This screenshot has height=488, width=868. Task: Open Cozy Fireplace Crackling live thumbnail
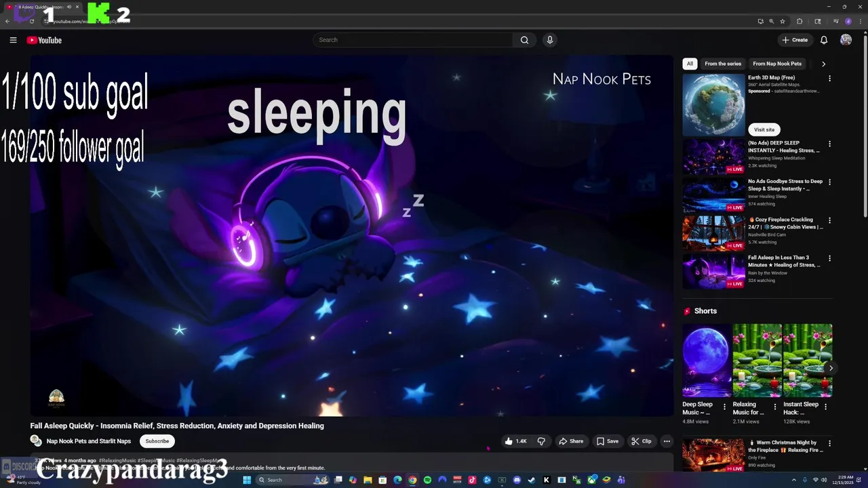(713, 233)
